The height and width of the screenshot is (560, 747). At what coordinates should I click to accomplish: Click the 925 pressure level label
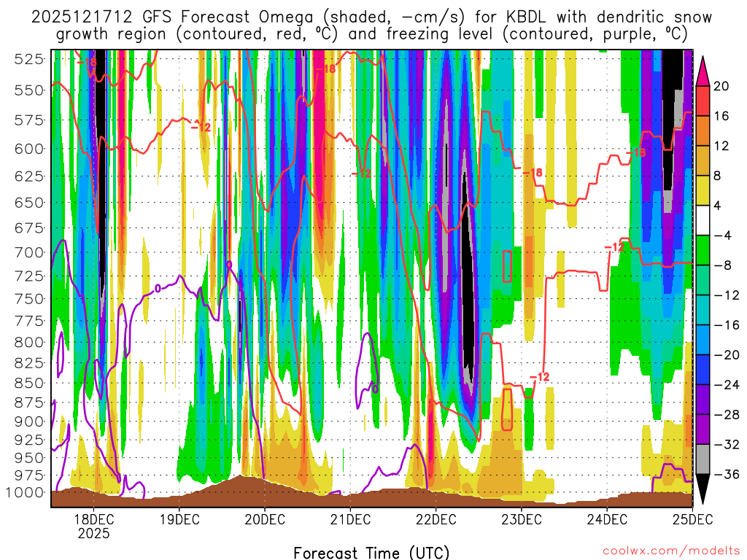[29, 440]
